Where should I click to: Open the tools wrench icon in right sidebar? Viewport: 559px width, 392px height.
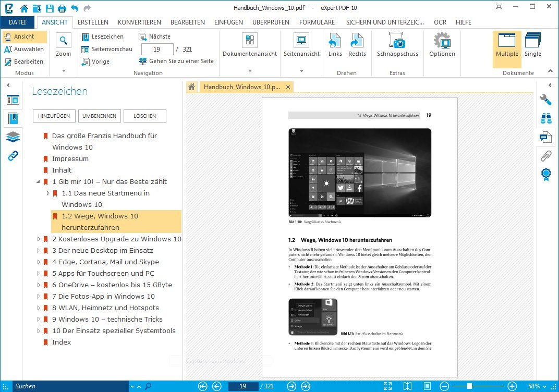click(x=546, y=100)
